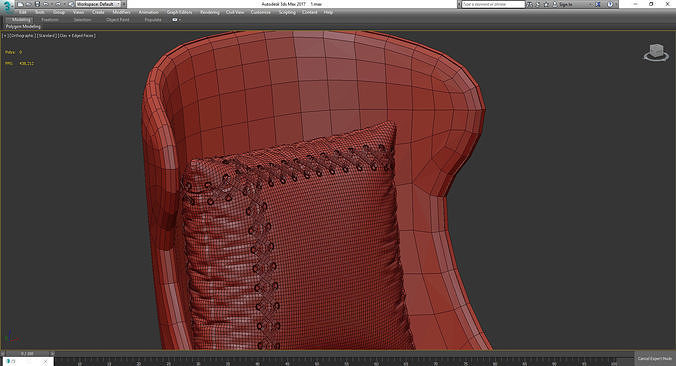
Task: Expand the info center left arrow
Action: pyautogui.click(x=459, y=4)
